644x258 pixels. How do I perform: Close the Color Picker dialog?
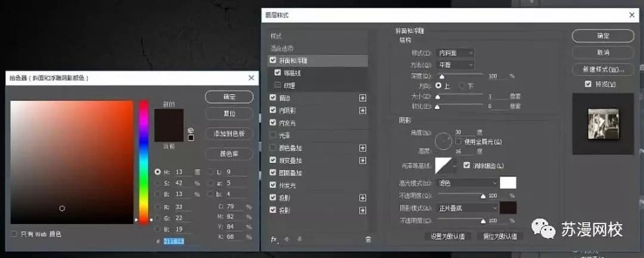point(252,78)
